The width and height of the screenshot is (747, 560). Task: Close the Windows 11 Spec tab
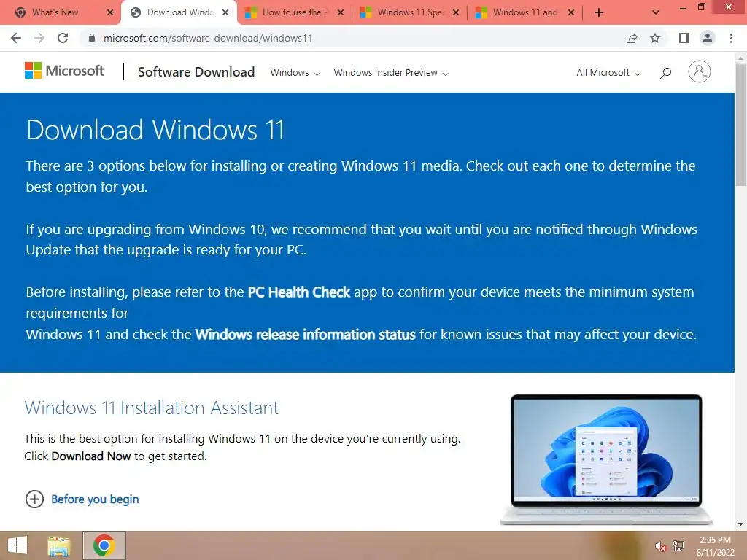click(x=456, y=13)
